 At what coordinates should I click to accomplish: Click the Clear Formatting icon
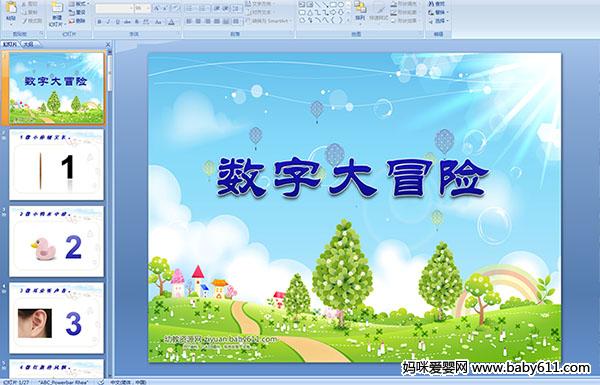(176, 8)
